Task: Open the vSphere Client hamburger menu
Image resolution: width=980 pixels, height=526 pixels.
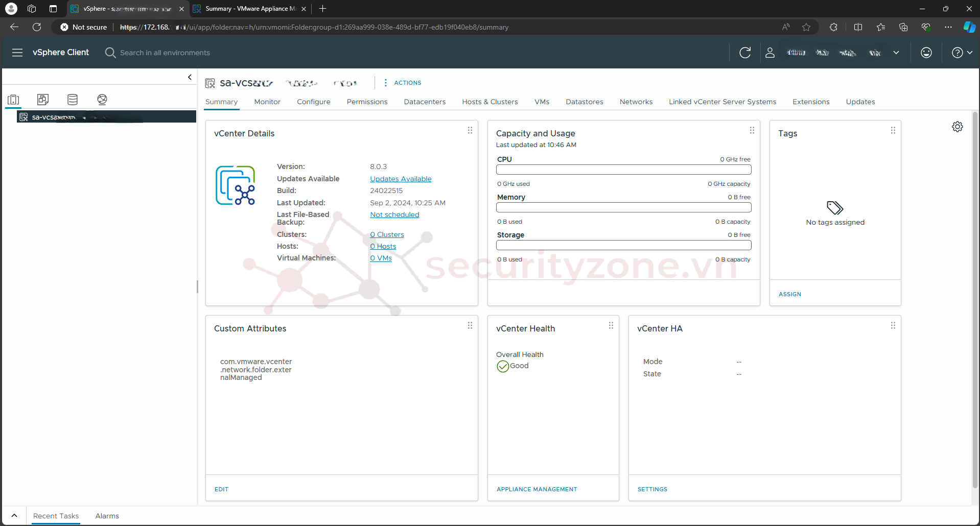Action: (x=17, y=53)
